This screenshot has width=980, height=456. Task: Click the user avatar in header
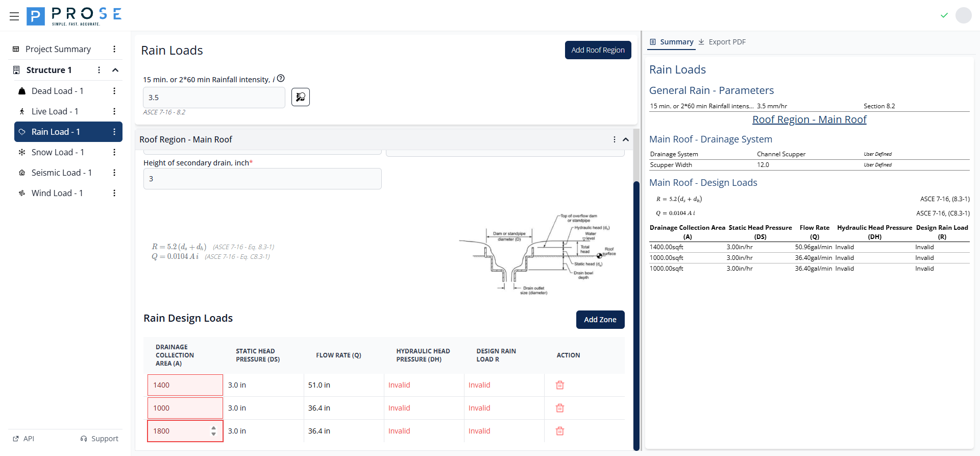point(963,15)
